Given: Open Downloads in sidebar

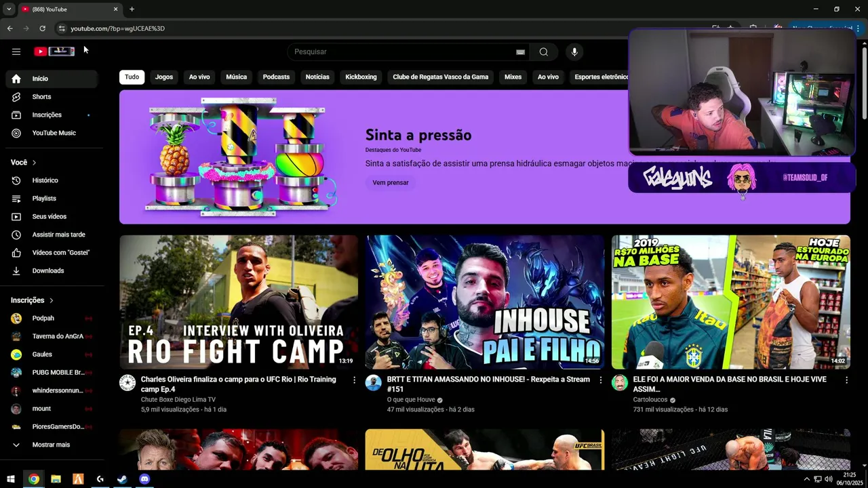Looking at the screenshot, I should coord(52,271).
